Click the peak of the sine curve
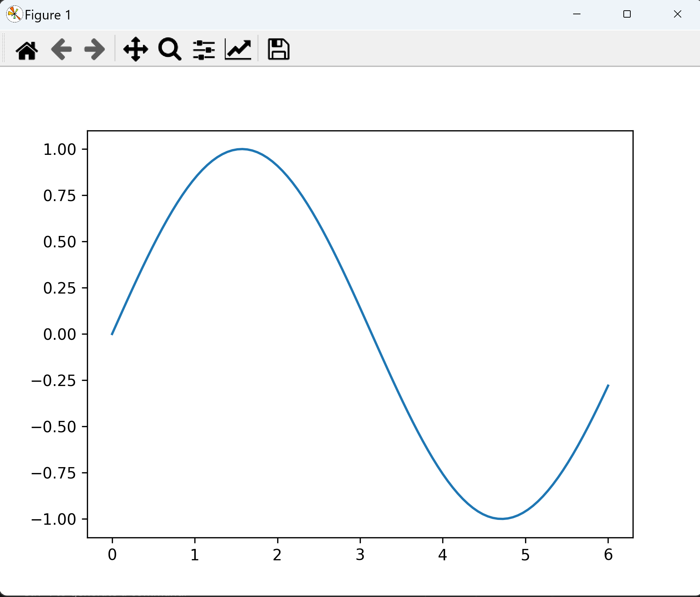The image size is (700, 597). (x=242, y=149)
